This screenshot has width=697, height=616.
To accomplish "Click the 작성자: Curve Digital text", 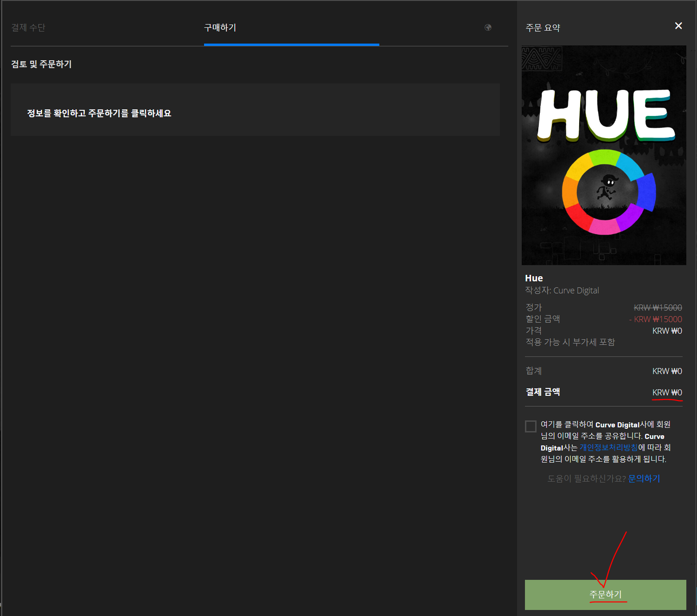I will coord(562,291).
